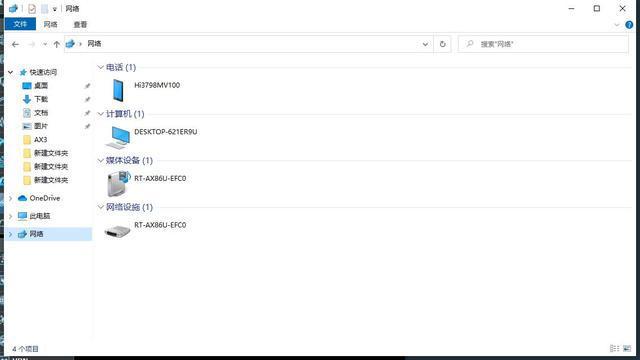Switch to details view in status bar

(614, 348)
